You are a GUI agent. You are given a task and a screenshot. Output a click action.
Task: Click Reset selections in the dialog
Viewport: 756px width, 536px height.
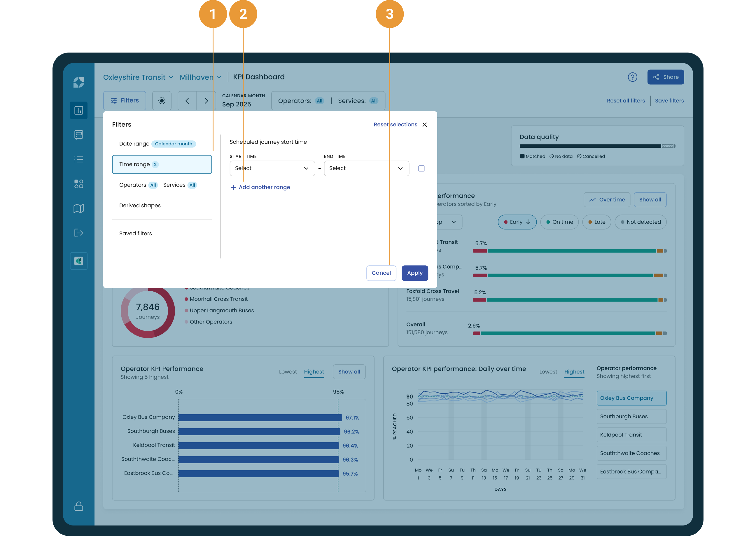coord(395,124)
